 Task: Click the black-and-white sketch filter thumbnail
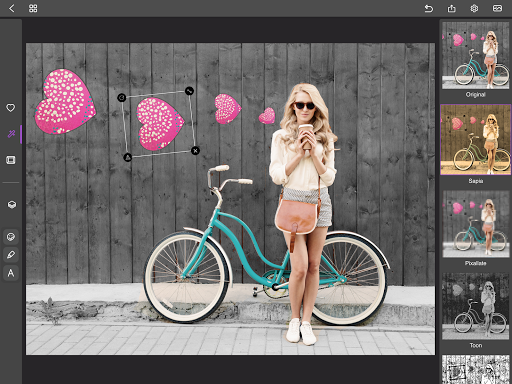coord(476,369)
